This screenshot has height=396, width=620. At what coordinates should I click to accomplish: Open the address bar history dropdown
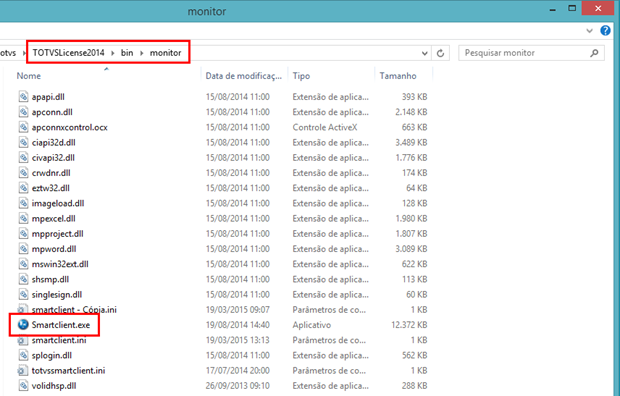tap(425, 53)
